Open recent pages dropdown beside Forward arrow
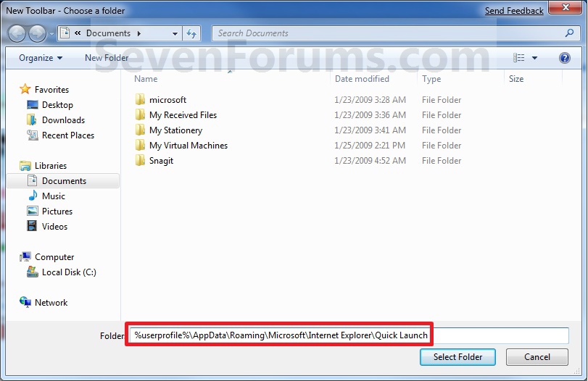 point(51,34)
